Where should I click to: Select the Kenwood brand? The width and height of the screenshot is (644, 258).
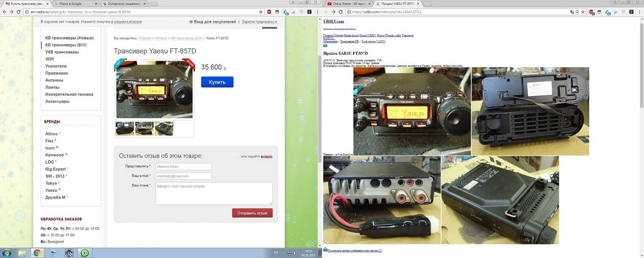point(54,155)
